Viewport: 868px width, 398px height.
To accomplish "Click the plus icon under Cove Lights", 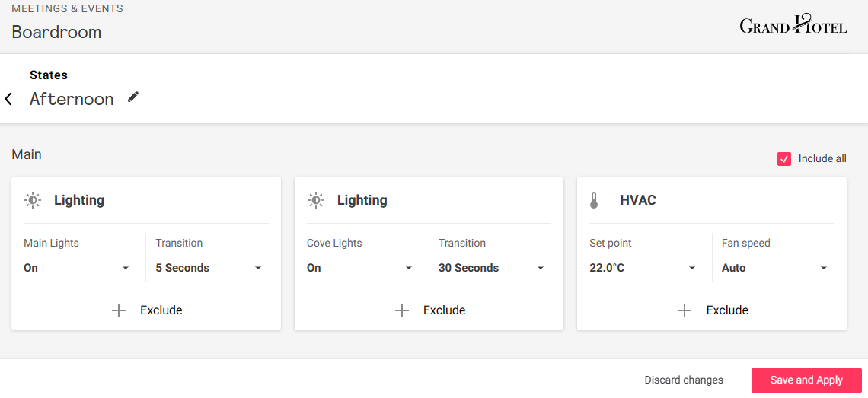I will (402, 310).
